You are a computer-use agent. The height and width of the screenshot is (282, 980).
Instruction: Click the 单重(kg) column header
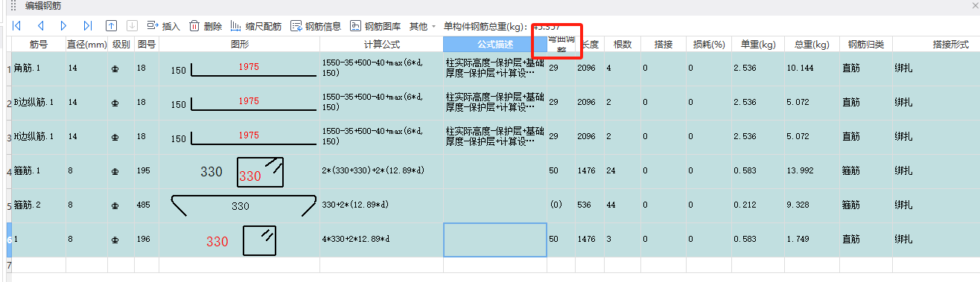tap(757, 44)
